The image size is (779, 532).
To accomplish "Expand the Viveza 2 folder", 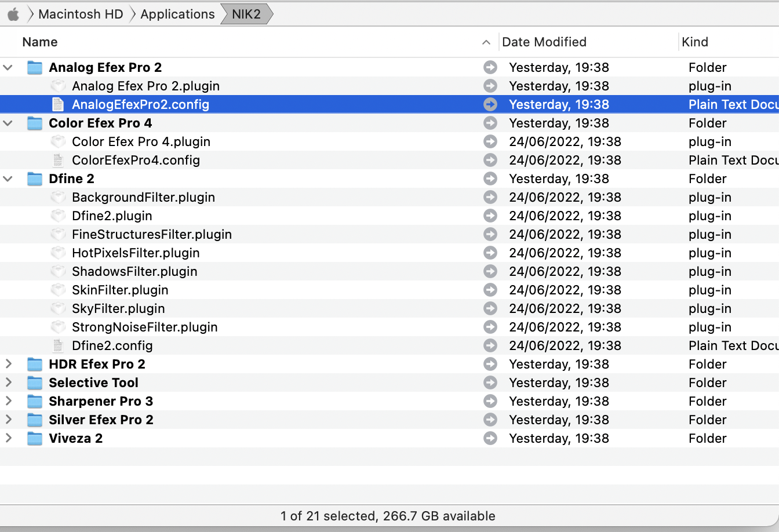I will (x=8, y=438).
